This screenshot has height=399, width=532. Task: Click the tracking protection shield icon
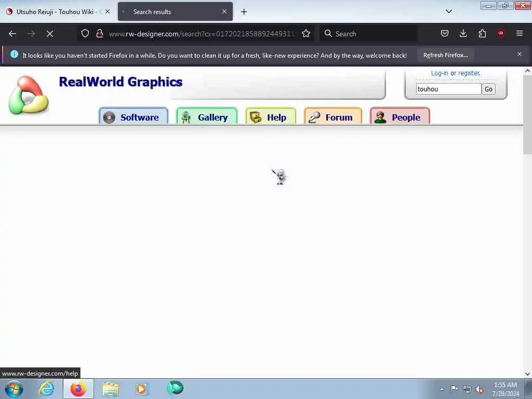pyautogui.click(x=85, y=33)
